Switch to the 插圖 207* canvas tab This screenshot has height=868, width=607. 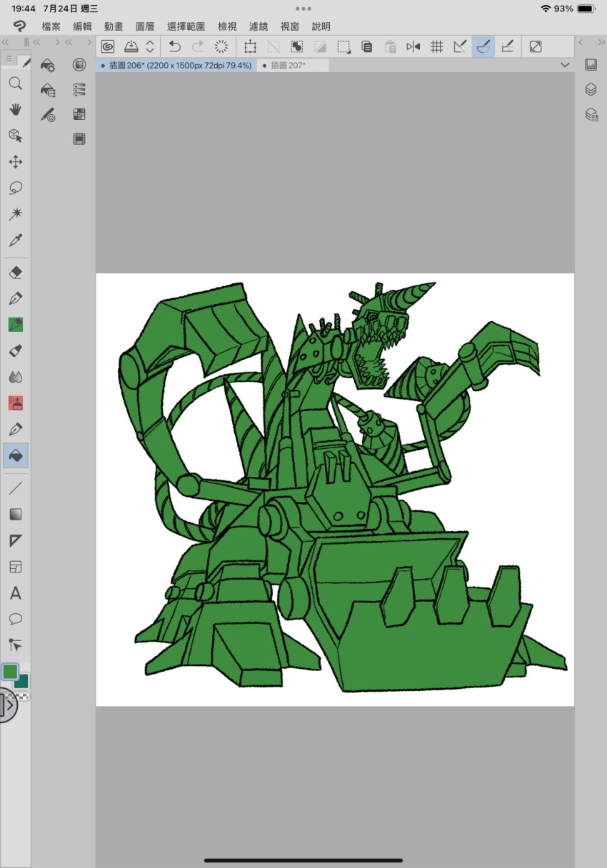click(293, 65)
